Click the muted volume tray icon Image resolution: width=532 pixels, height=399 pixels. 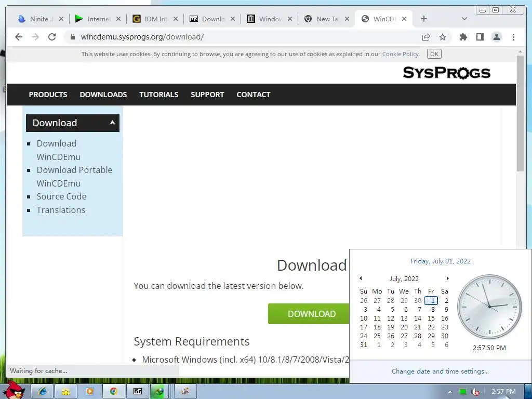tap(475, 392)
